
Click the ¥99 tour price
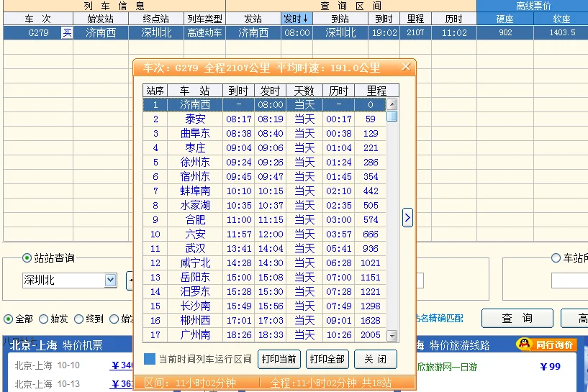(x=550, y=367)
